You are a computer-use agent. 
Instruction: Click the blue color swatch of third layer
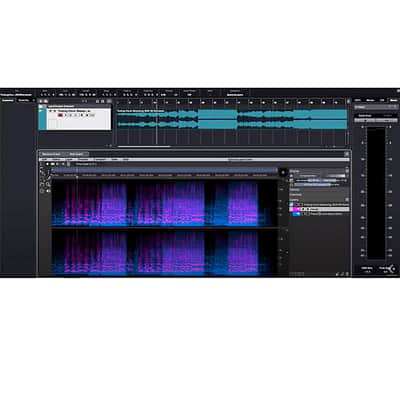(x=296, y=214)
